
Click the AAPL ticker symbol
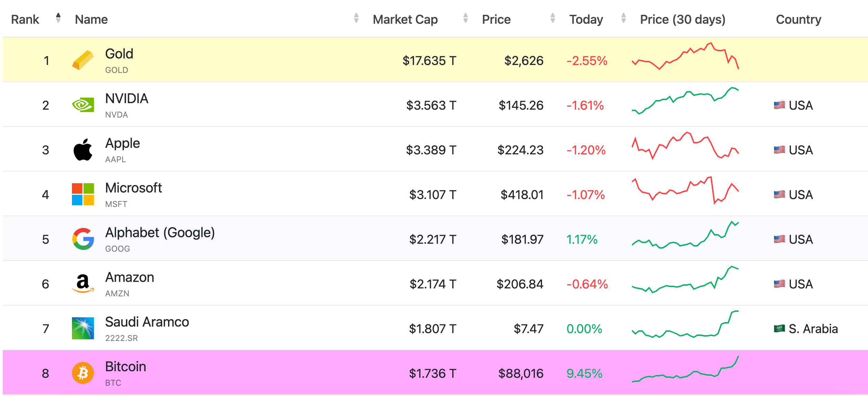[x=116, y=159]
